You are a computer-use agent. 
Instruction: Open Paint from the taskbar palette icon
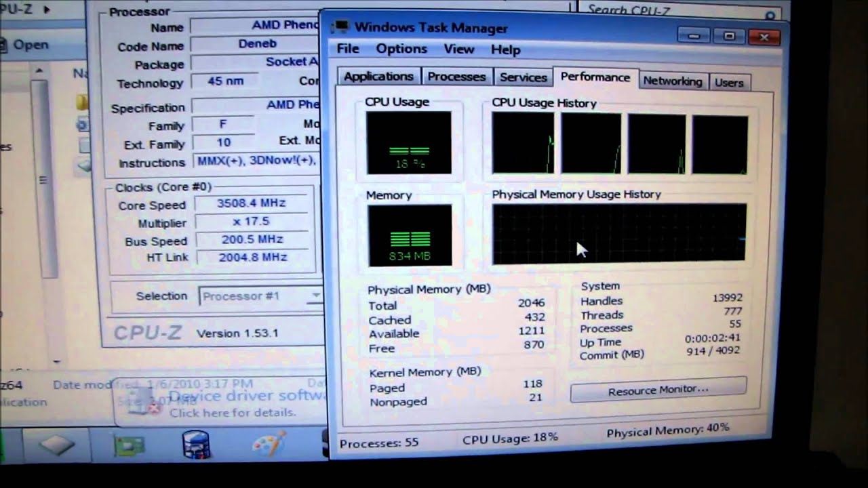(x=269, y=445)
